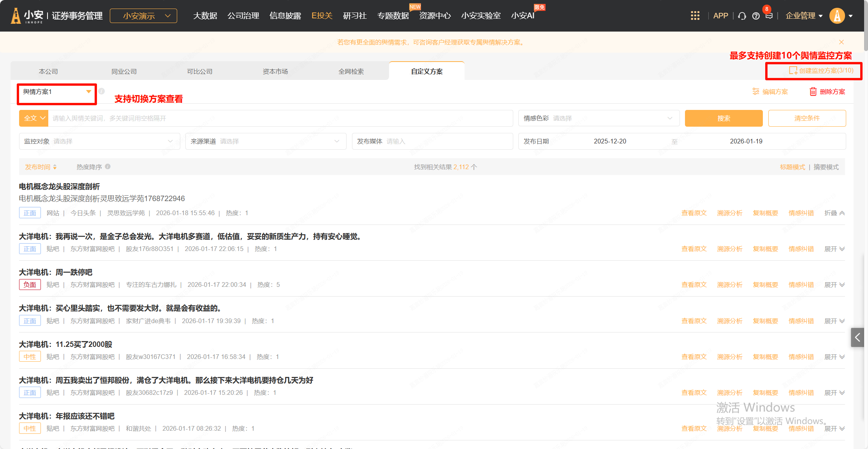Click the orange 搜索 button

[x=724, y=118]
